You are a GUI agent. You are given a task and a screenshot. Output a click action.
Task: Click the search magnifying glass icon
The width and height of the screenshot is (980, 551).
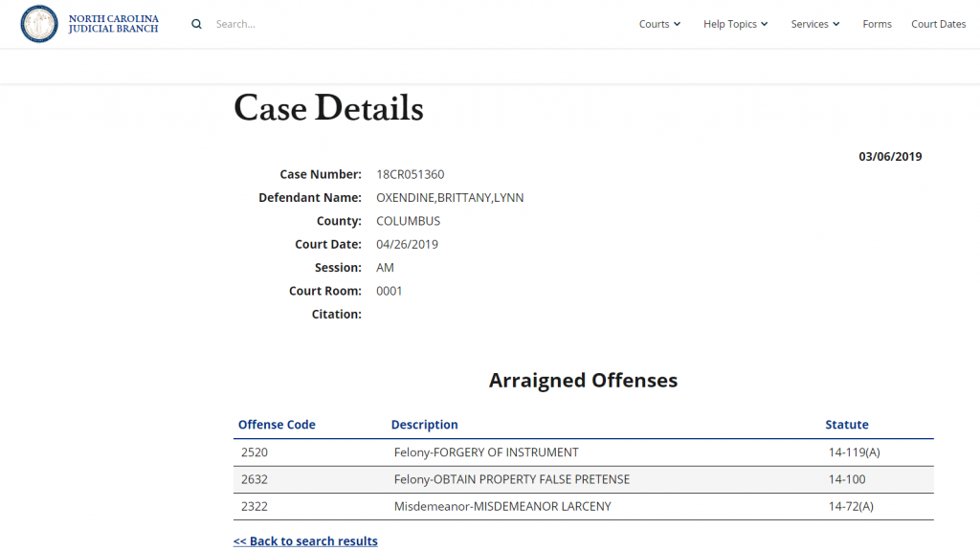pyautogui.click(x=196, y=24)
